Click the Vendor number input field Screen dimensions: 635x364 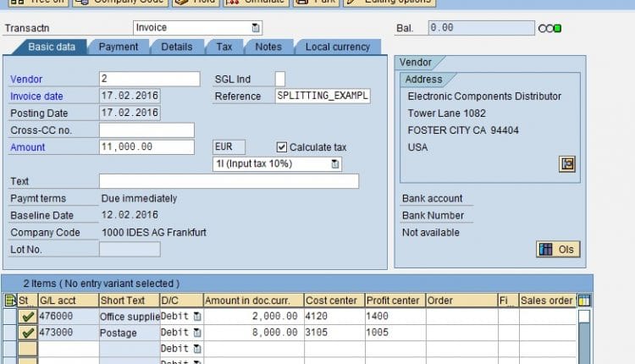point(149,79)
